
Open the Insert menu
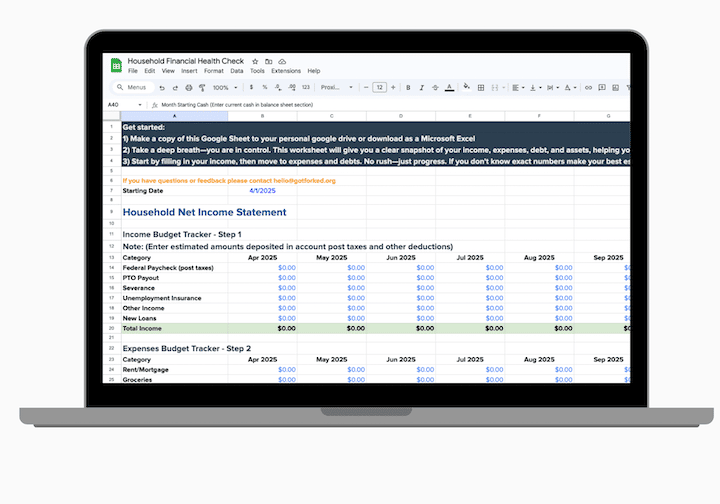[x=189, y=71]
